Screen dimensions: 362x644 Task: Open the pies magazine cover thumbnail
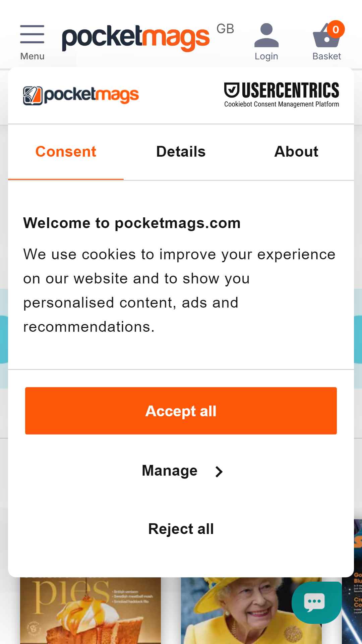click(90, 610)
